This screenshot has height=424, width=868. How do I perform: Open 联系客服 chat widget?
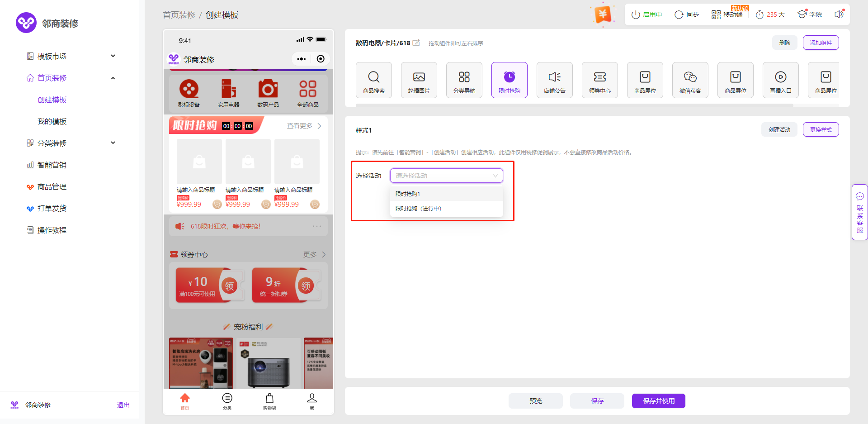pos(859,212)
